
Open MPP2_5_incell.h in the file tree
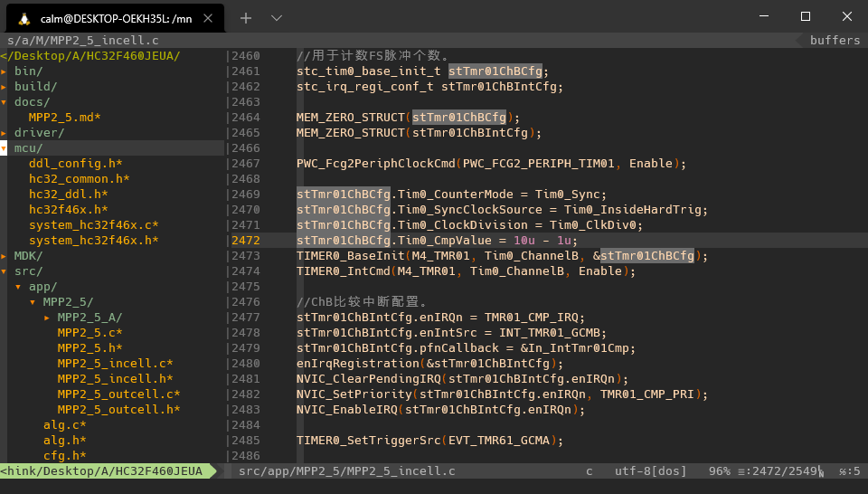point(115,379)
